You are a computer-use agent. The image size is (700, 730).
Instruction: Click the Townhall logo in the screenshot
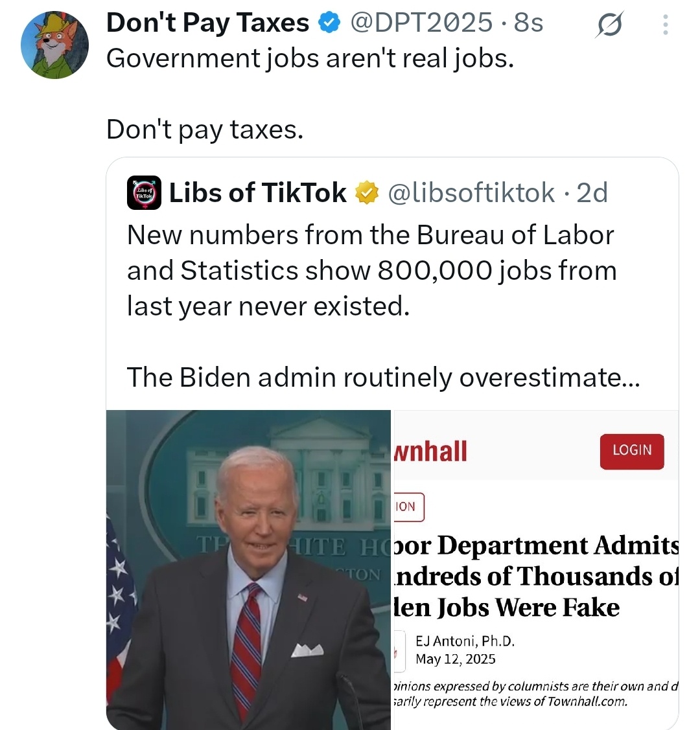pos(431,451)
